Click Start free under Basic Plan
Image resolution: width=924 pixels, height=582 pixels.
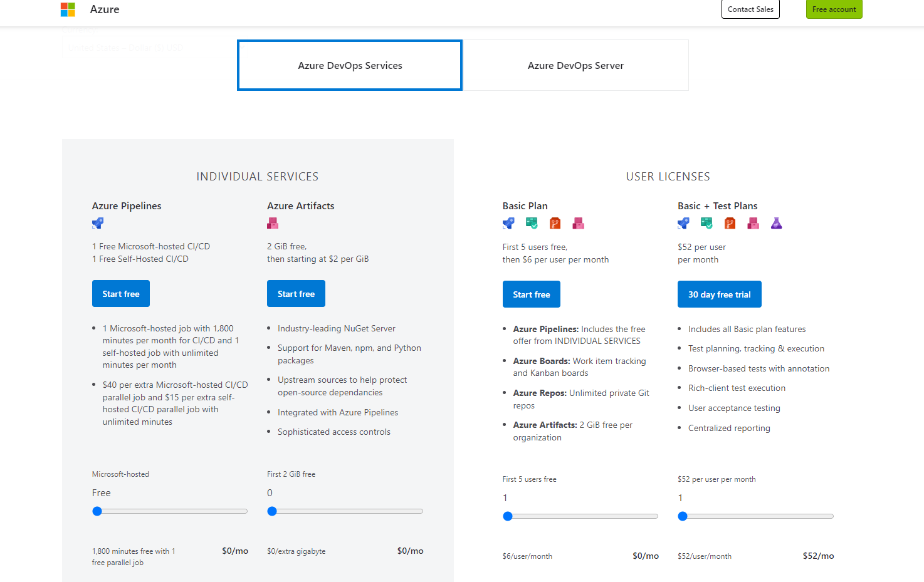click(532, 294)
